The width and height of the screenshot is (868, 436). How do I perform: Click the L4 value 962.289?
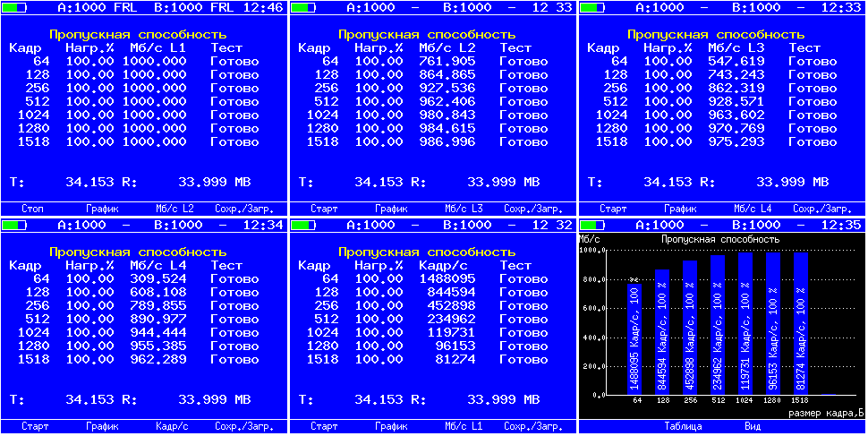click(158, 360)
